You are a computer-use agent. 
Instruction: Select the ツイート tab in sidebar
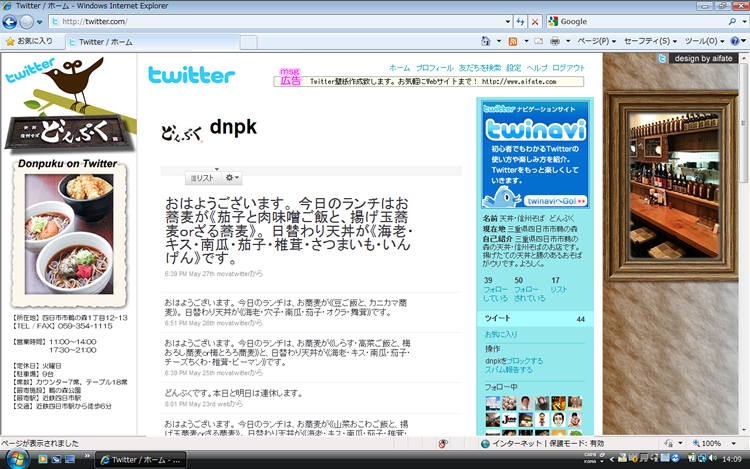(x=535, y=318)
